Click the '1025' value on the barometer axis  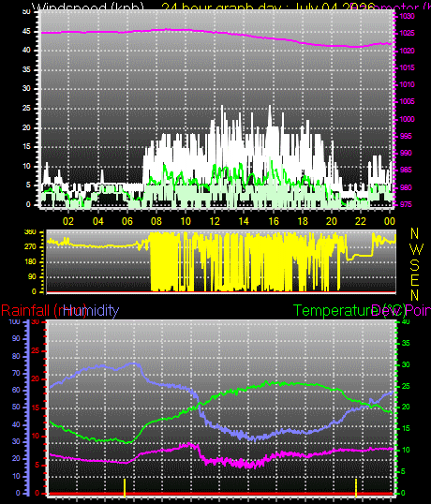[x=407, y=33]
